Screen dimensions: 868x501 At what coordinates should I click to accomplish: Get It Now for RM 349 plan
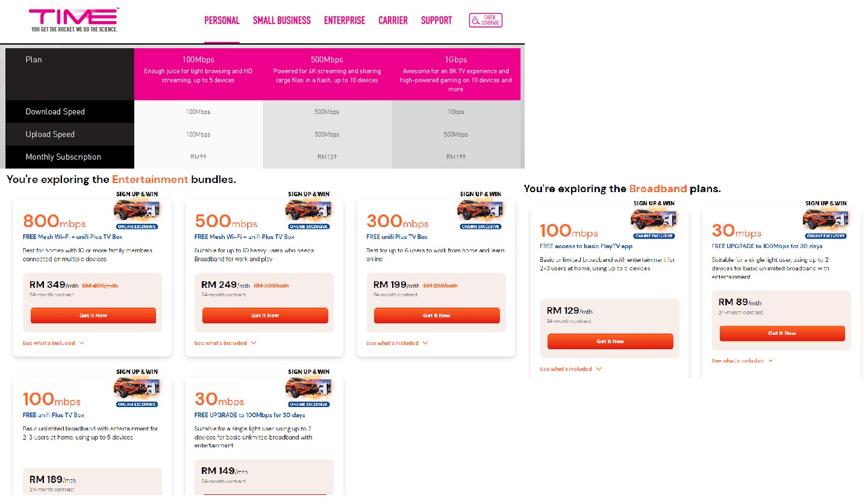(93, 316)
